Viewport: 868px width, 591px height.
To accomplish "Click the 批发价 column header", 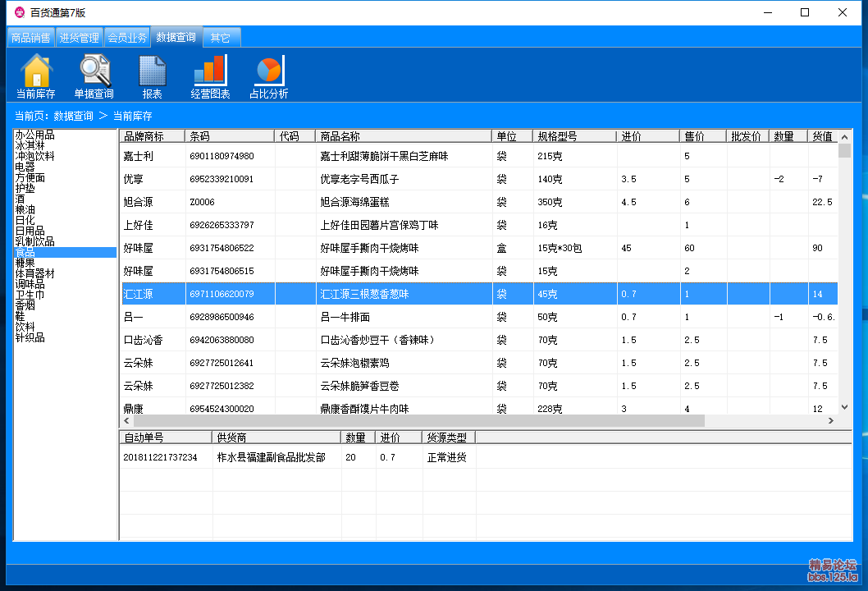I will 747,136.
